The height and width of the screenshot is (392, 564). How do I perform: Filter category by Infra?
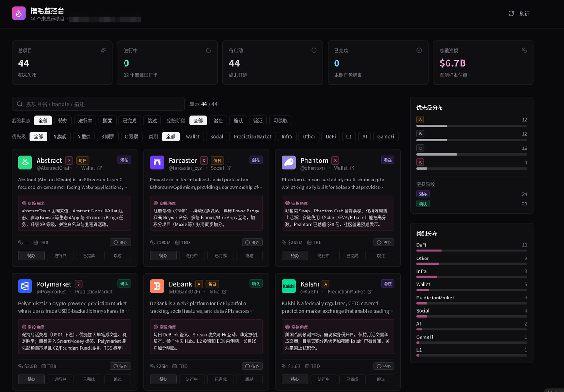[287, 137]
